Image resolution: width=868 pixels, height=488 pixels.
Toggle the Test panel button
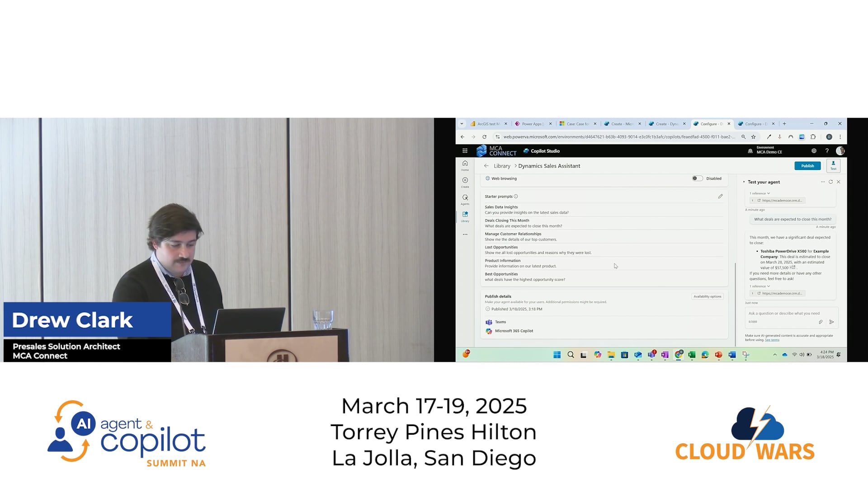coord(833,165)
